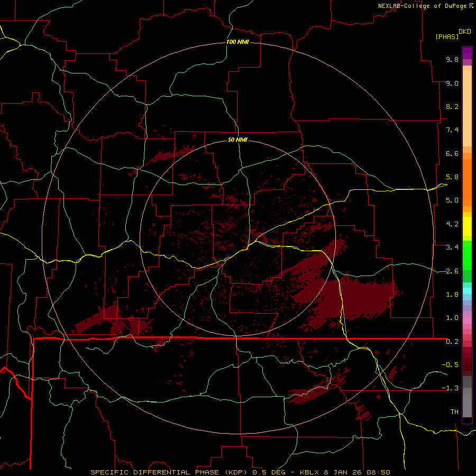Click the -0.5 value on color scale
The width and height of the screenshot is (476, 476).
[x=450, y=365]
